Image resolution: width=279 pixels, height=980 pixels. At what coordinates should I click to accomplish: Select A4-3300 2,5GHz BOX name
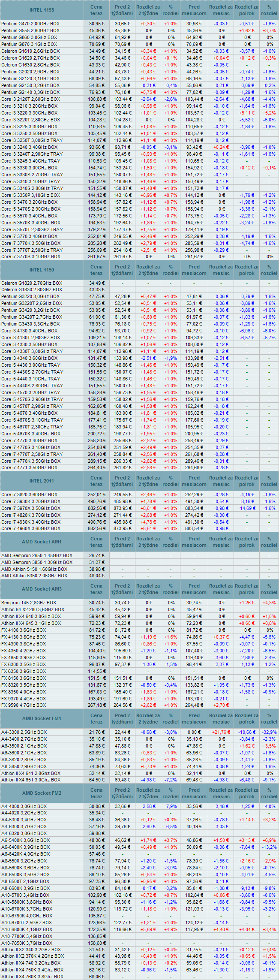(x=24, y=732)
